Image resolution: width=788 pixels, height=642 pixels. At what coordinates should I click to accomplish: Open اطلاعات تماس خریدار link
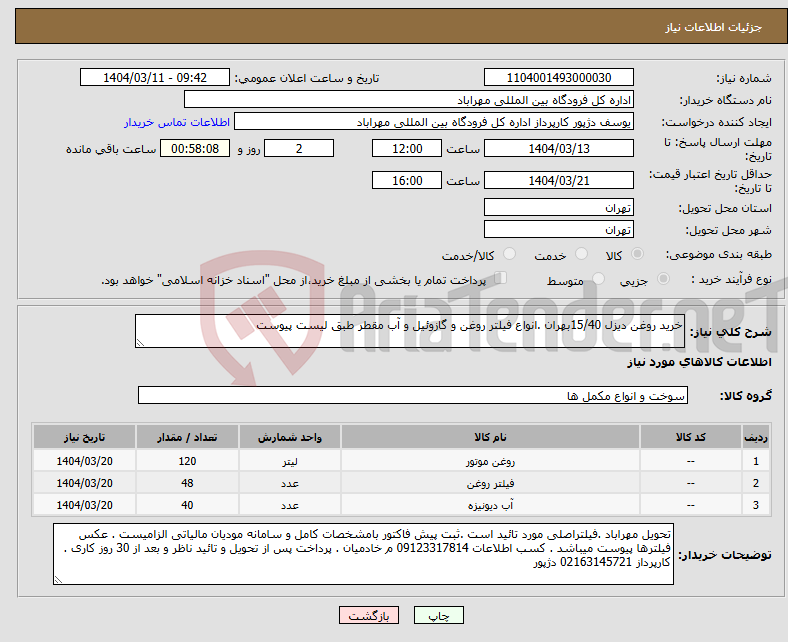[177, 122]
